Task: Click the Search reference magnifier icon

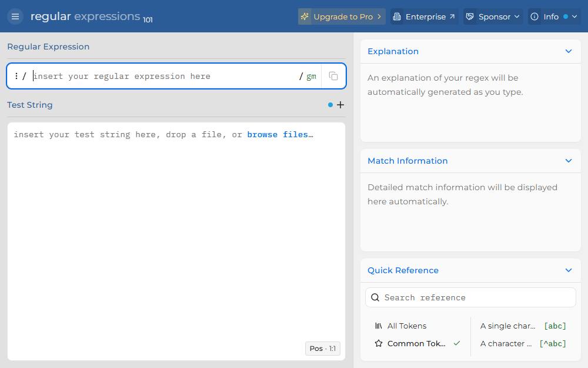Action: point(375,297)
